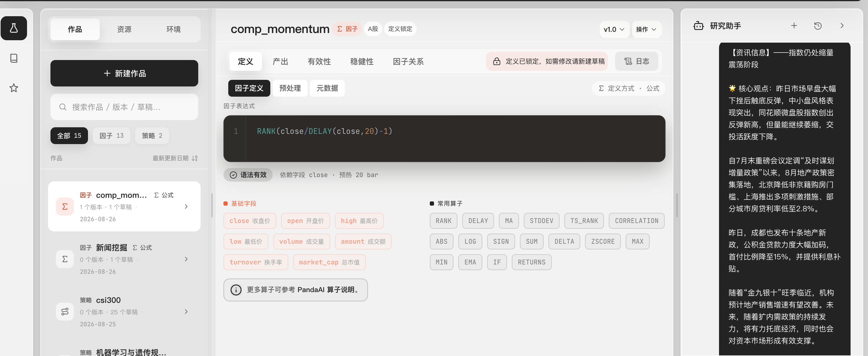Open the 产出 tab

pyautogui.click(x=280, y=61)
